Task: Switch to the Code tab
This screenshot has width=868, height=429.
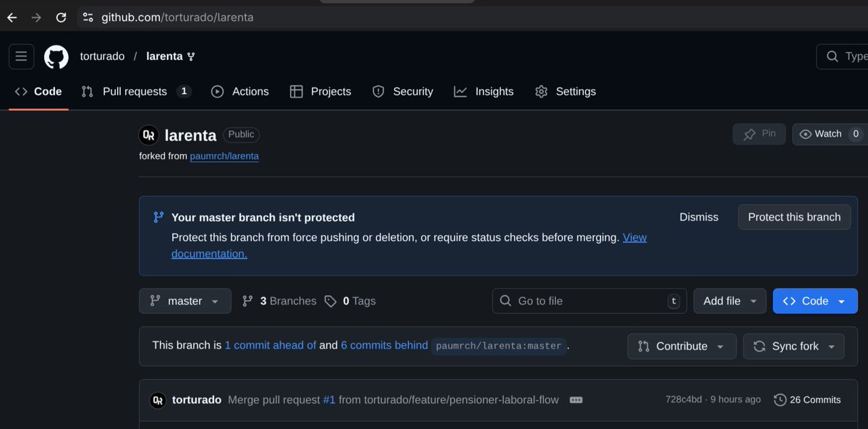Action: [x=38, y=92]
